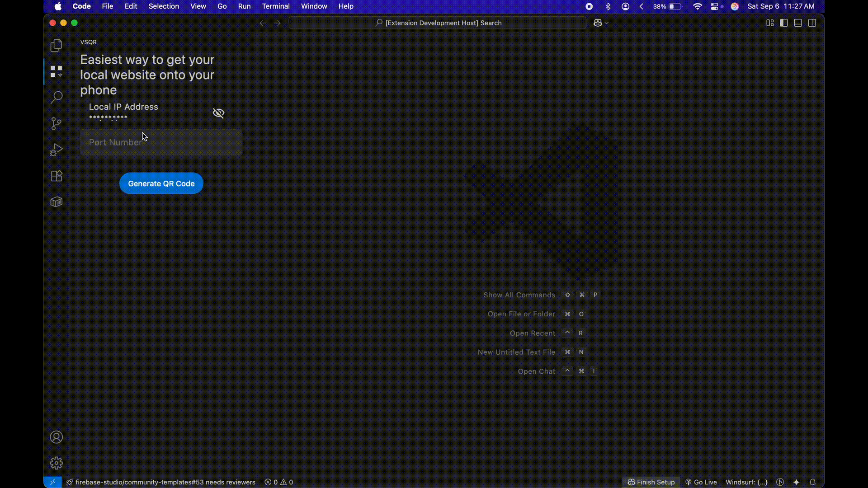Open the Code application menu

pyautogui.click(x=82, y=6)
